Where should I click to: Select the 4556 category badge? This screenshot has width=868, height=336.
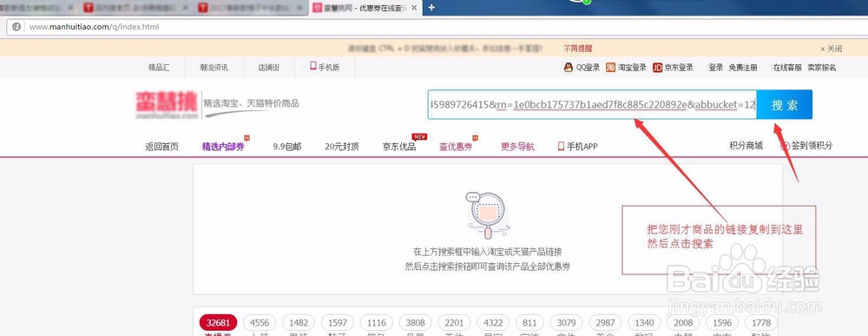[x=260, y=323]
